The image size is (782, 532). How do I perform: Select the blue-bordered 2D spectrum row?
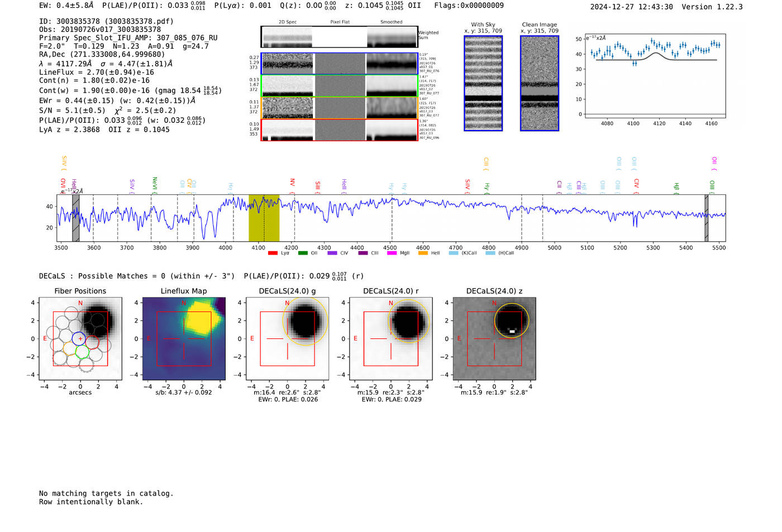tap(339, 64)
